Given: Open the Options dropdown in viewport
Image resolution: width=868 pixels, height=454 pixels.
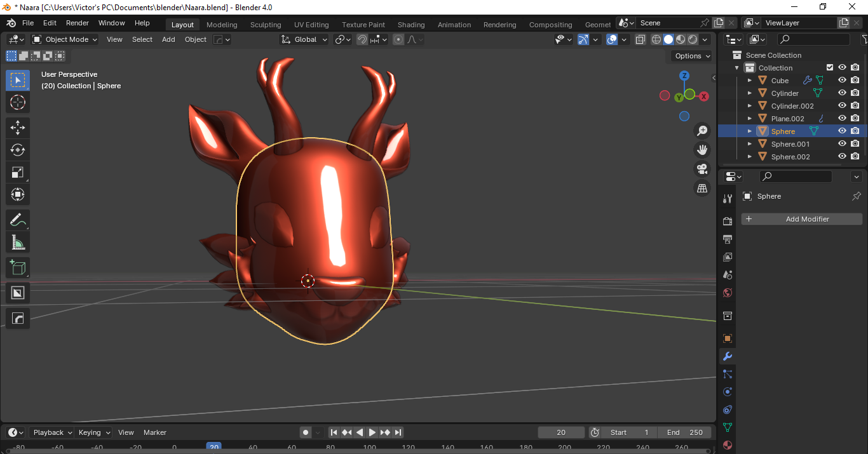Looking at the screenshot, I should click(x=692, y=56).
